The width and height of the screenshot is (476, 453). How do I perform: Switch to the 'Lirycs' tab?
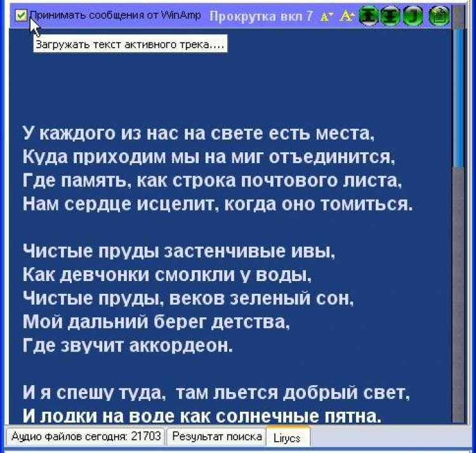point(287,437)
